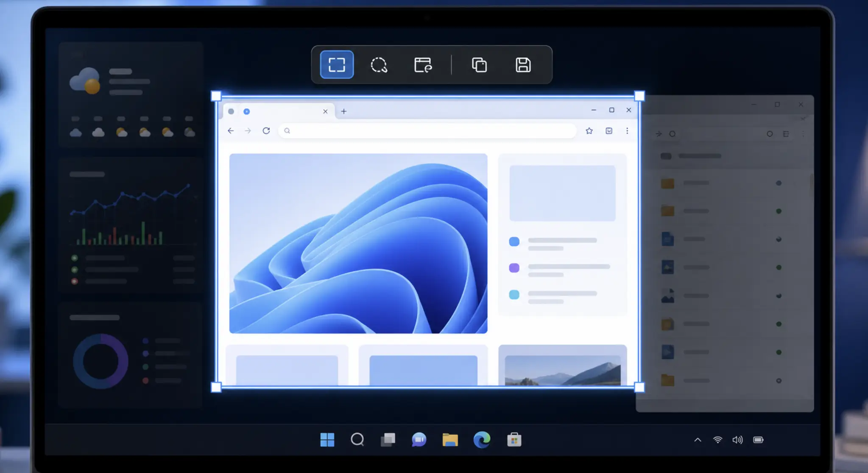Bookmark the page with the star icon
This screenshot has width=868, height=473.
589,131
